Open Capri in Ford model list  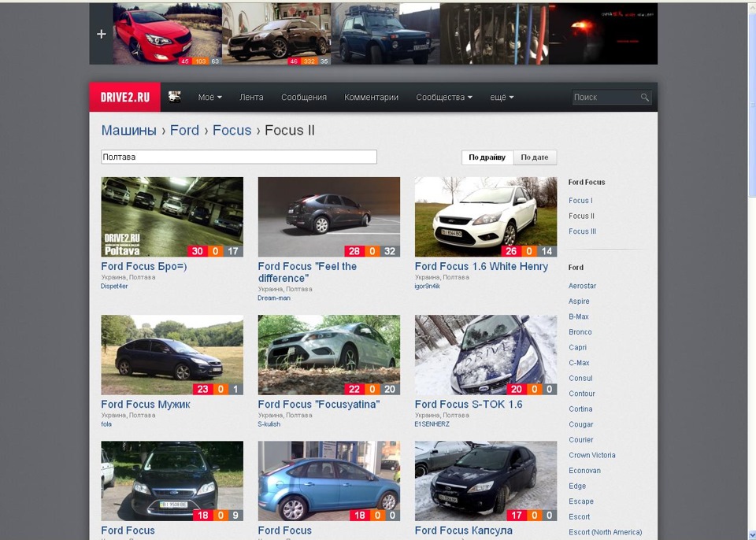pos(577,348)
